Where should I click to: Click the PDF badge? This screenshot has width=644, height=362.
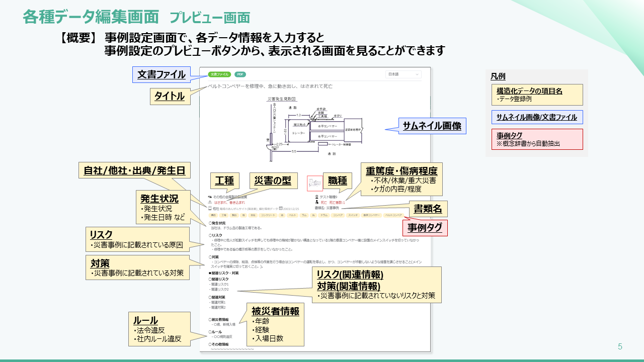pyautogui.click(x=240, y=74)
